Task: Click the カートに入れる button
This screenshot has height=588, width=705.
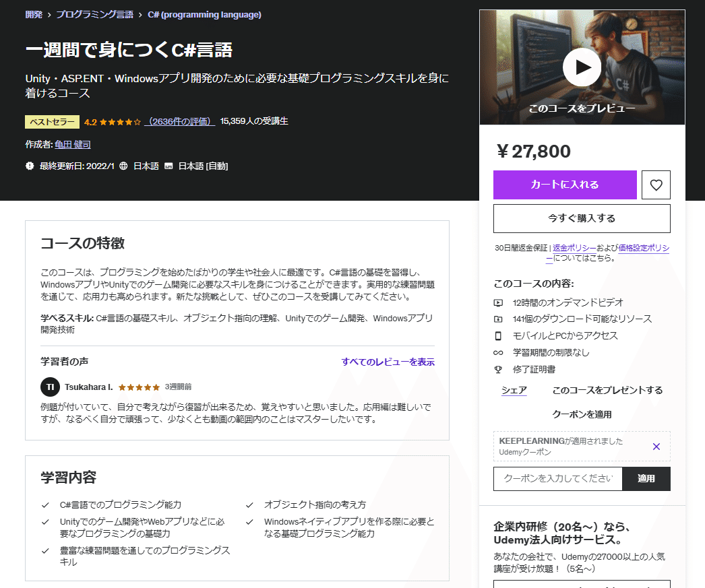Action: [565, 185]
